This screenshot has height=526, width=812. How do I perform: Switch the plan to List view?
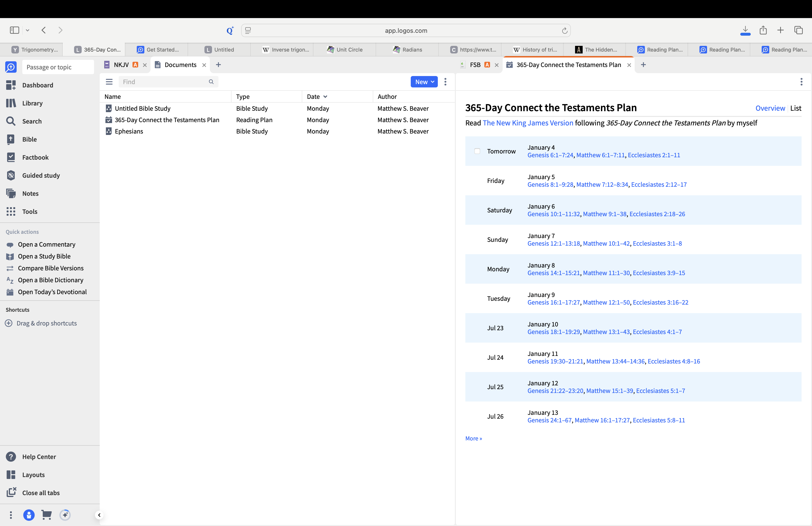796,108
